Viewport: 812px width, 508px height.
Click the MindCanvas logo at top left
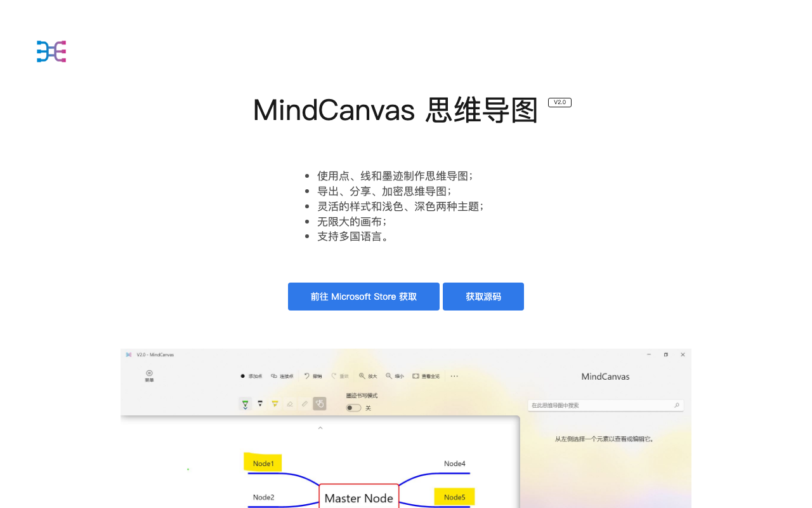click(51, 51)
